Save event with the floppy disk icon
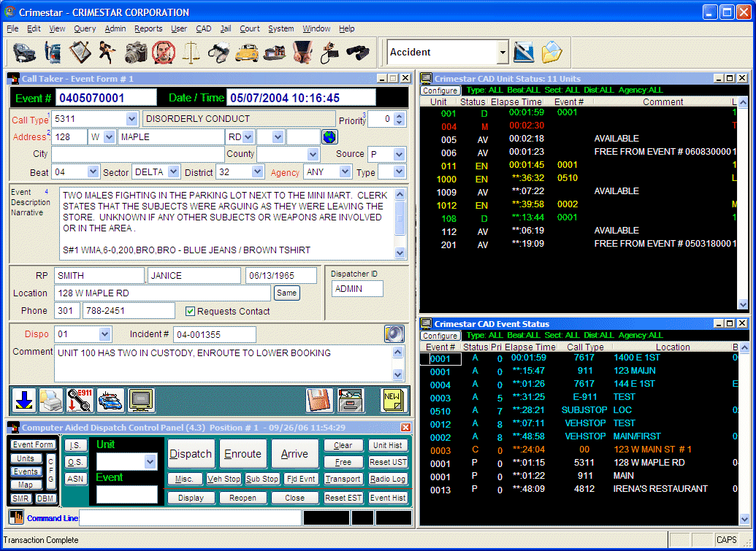This screenshot has width=756, height=551. pos(319,400)
